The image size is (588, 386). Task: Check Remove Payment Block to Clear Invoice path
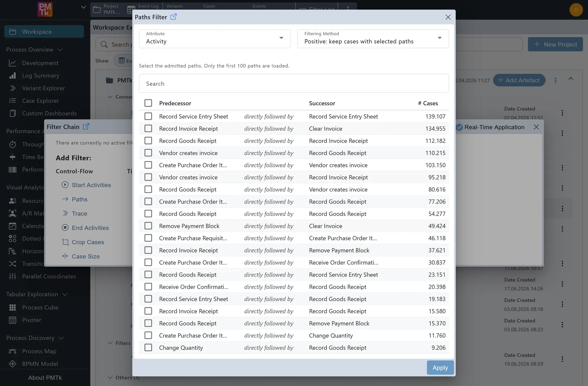click(x=148, y=226)
